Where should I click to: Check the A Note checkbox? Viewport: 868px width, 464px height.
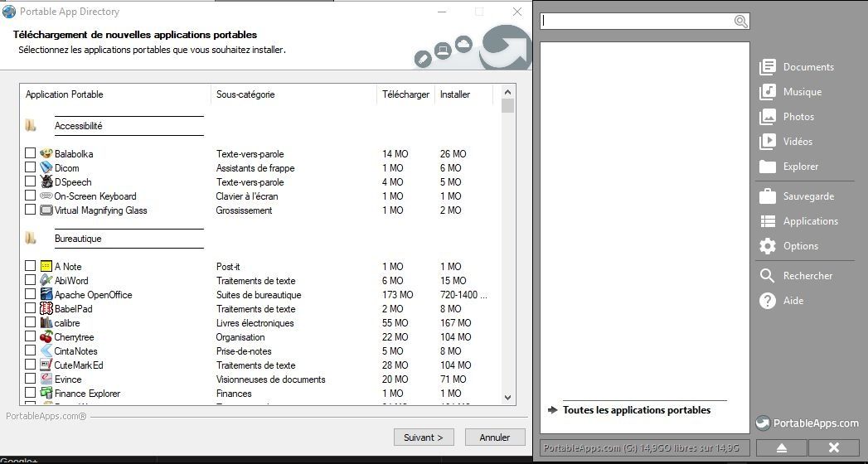(30, 266)
